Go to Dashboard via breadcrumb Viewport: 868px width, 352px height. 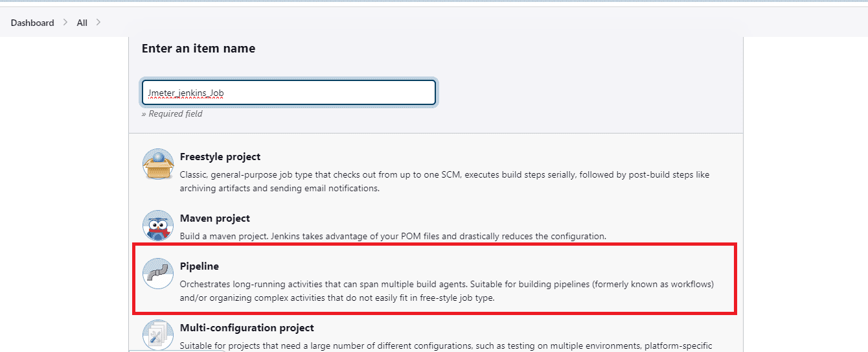(x=32, y=23)
